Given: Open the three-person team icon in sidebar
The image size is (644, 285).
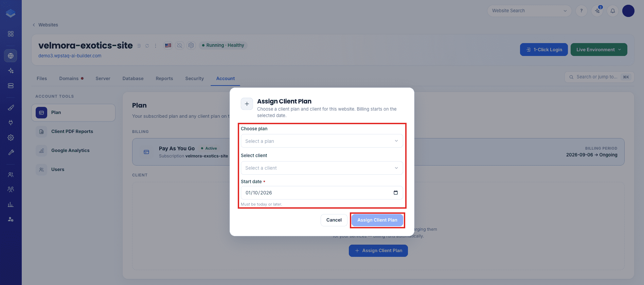Looking at the screenshot, I should click(x=11, y=189).
